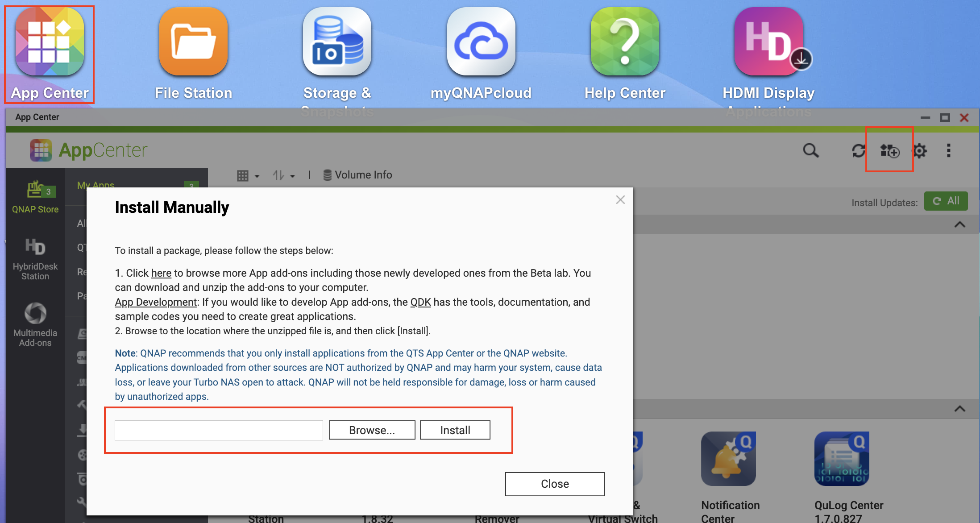Click the 'here' link in step 1
Viewport: 980px width, 523px height.
(161, 273)
